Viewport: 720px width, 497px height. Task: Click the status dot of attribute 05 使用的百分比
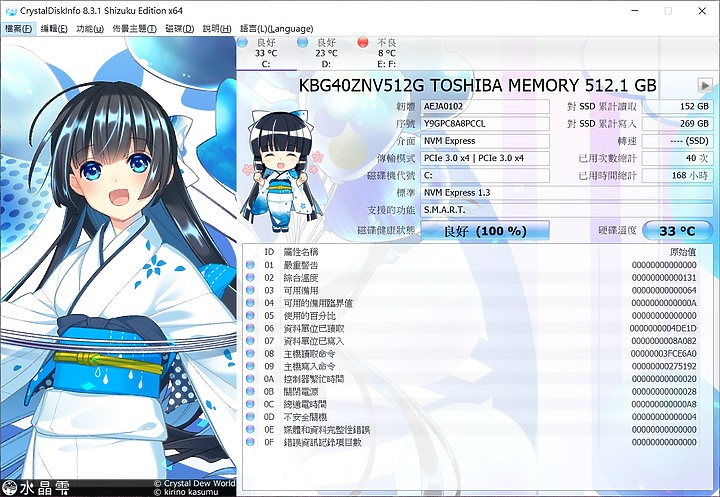tap(250, 316)
